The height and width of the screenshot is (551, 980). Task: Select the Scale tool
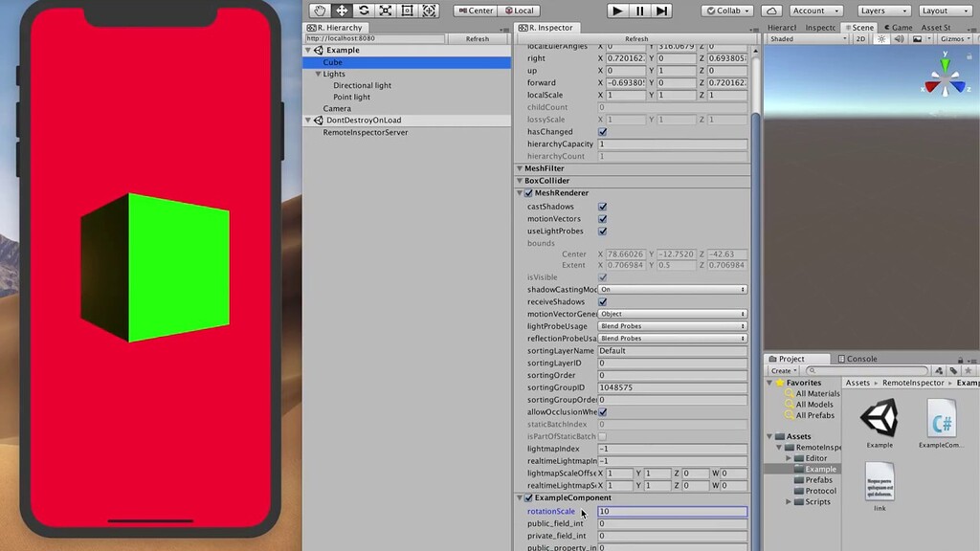(385, 11)
